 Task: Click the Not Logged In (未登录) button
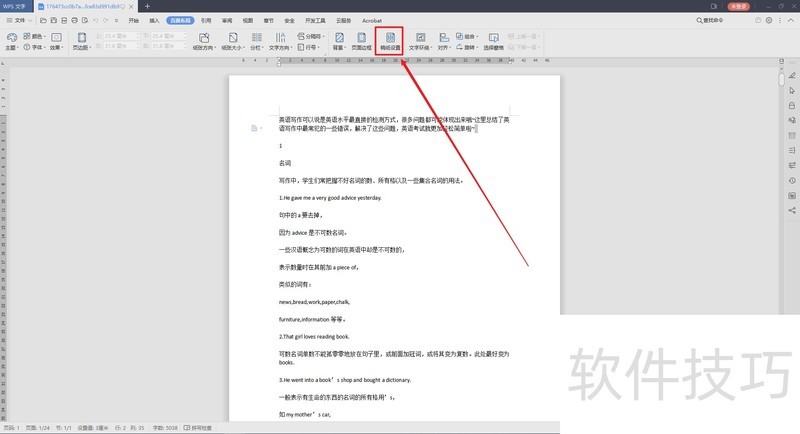[x=738, y=6]
